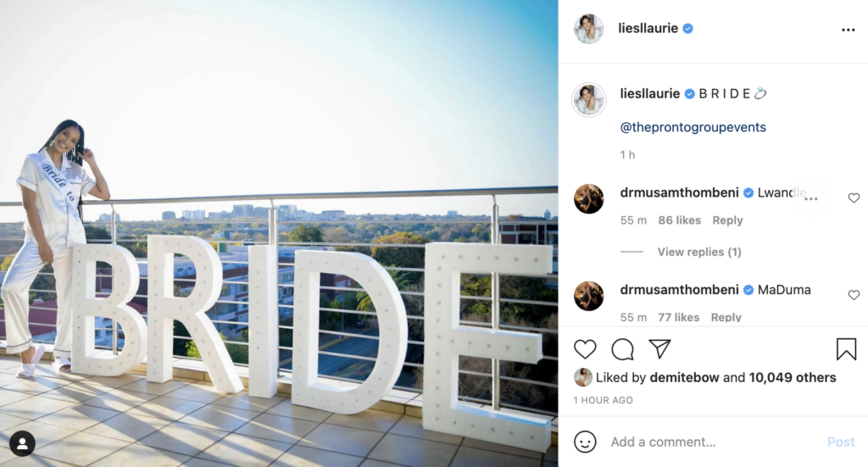This screenshot has height=467, width=868.
Task: Reply to the Lwandle comment
Action: pos(727,220)
